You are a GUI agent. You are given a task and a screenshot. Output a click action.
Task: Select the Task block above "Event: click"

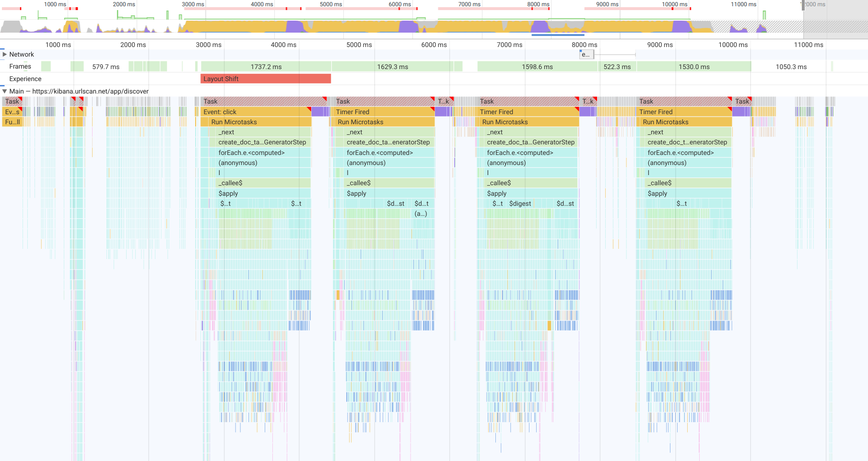pos(264,101)
